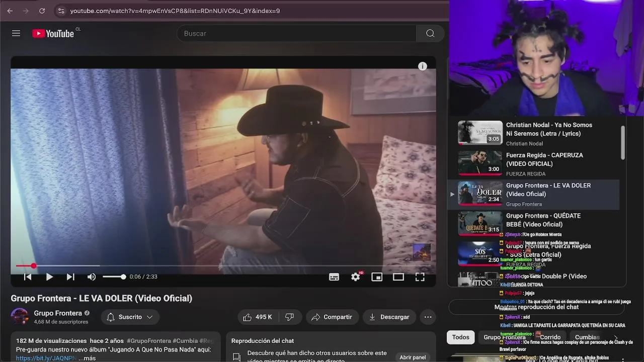Viewport: 644px width, 362px height.
Task: Select the Corrido filter chip
Action: click(x=550, y=337)
